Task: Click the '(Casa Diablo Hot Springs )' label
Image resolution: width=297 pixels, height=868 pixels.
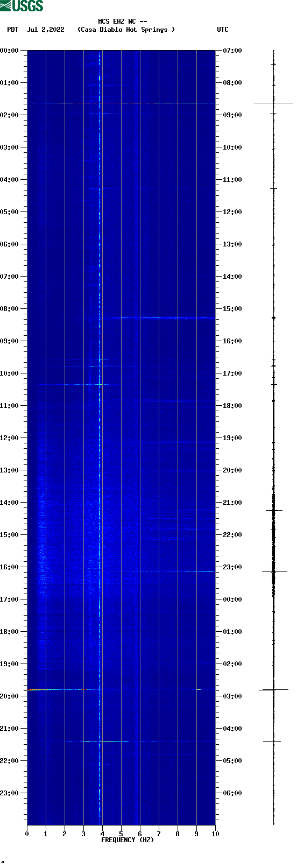Action: click(126, 30)
